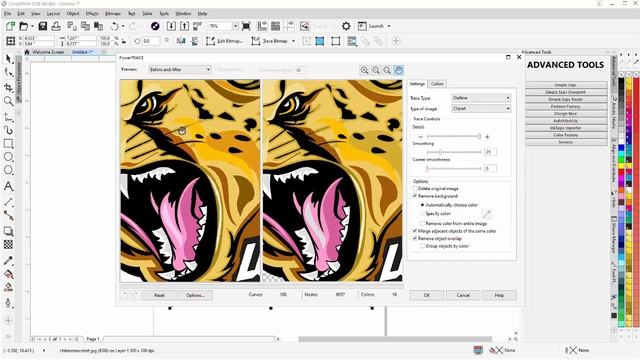Uncheck Remove background
The height and width of the screenshot is (360, 640).
(x=415, y=196)
